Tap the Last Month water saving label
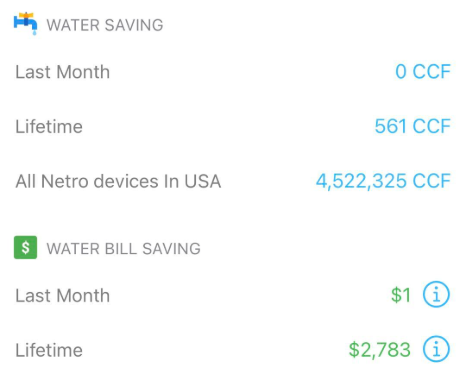Image resolution: width=466 pixels, height=386 pixels. pyautogui.click(x=63, y=72)
